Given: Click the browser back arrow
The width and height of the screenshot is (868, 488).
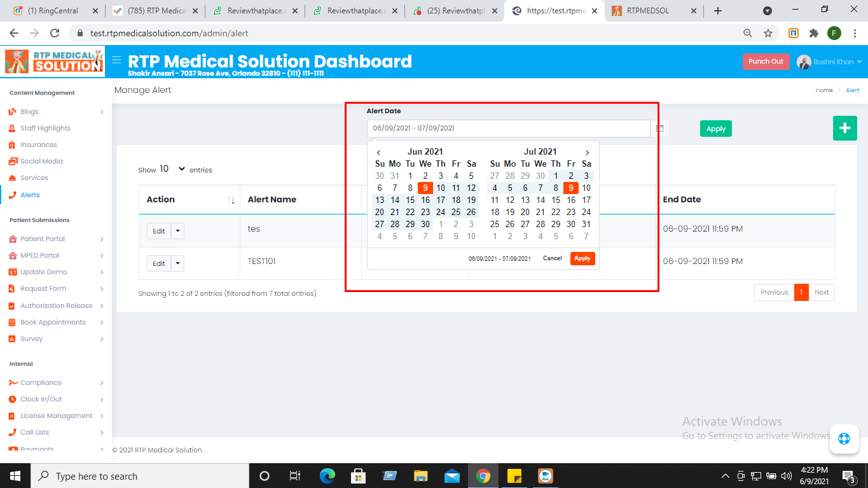Looking at the screenshot, I should [14, 33].
